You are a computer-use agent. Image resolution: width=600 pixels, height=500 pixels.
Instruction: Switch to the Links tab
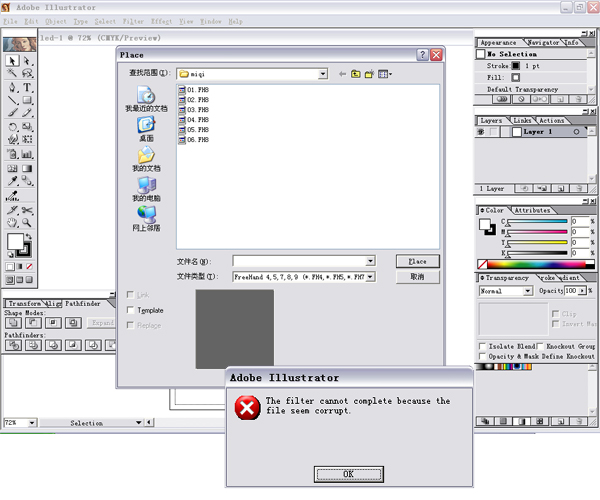522,121
